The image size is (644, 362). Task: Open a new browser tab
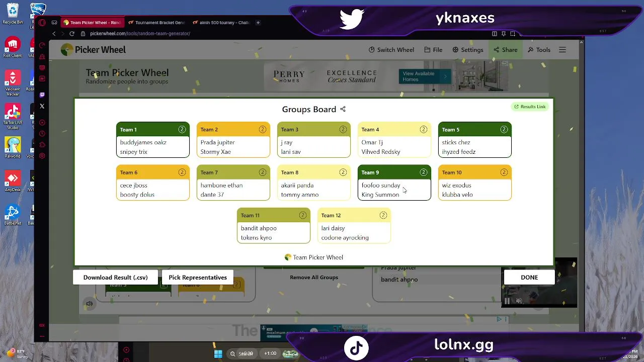click(258, 23)
